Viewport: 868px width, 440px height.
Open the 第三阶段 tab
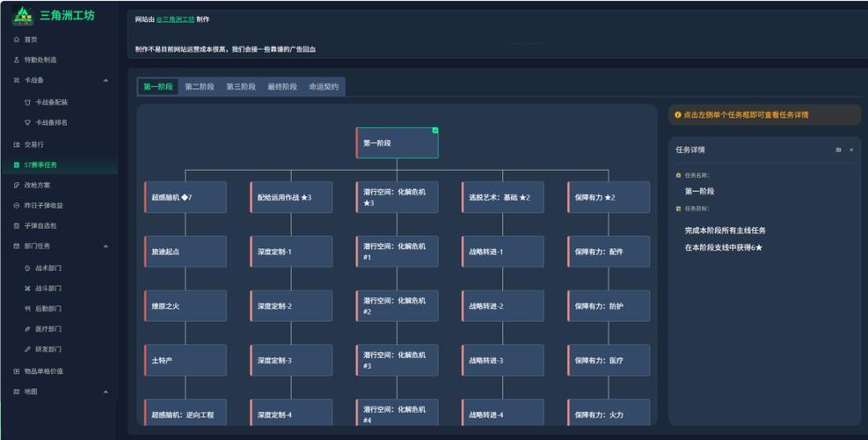(x=241, y=87)
